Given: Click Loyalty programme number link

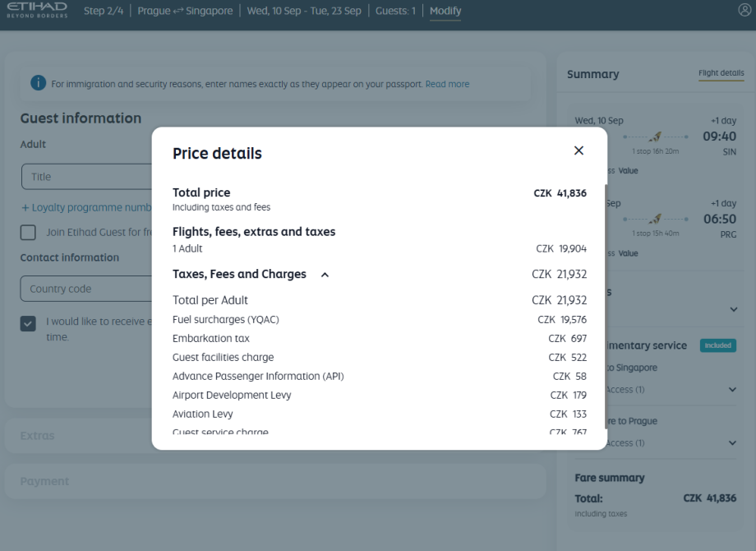Looking at the screenshot, I should pos(87,207).
